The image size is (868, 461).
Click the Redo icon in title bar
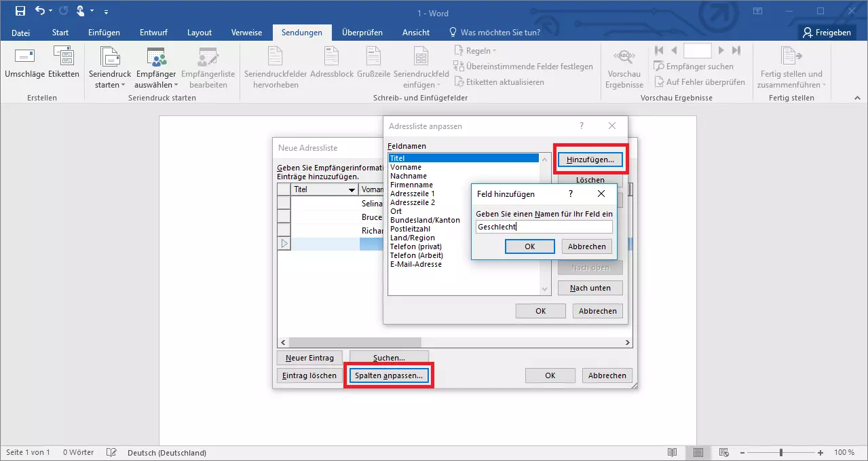[63, 11]
